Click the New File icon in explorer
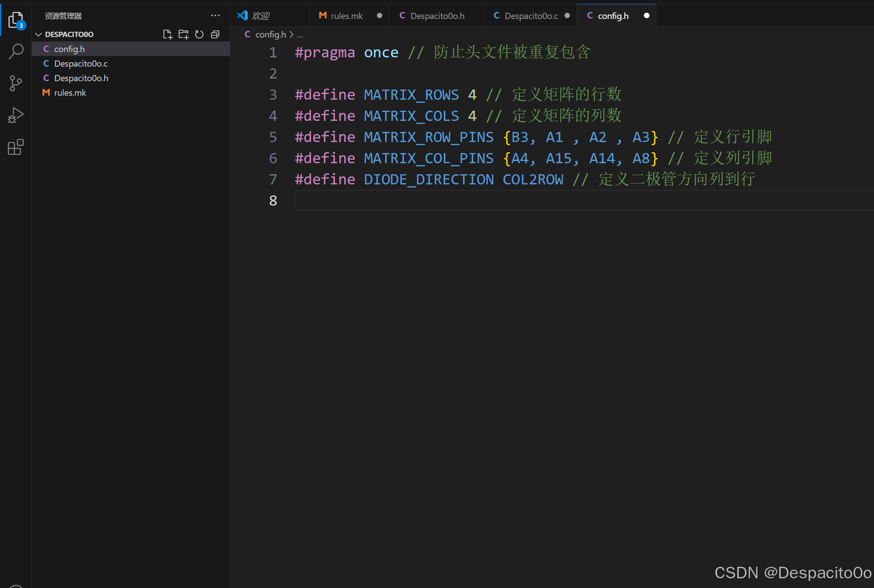 point(167,34)
